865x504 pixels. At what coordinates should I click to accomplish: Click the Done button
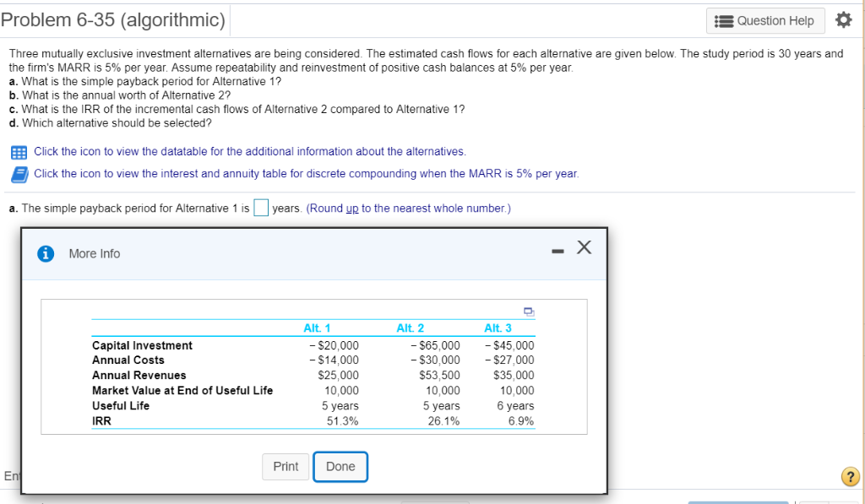tap(340, 466)
